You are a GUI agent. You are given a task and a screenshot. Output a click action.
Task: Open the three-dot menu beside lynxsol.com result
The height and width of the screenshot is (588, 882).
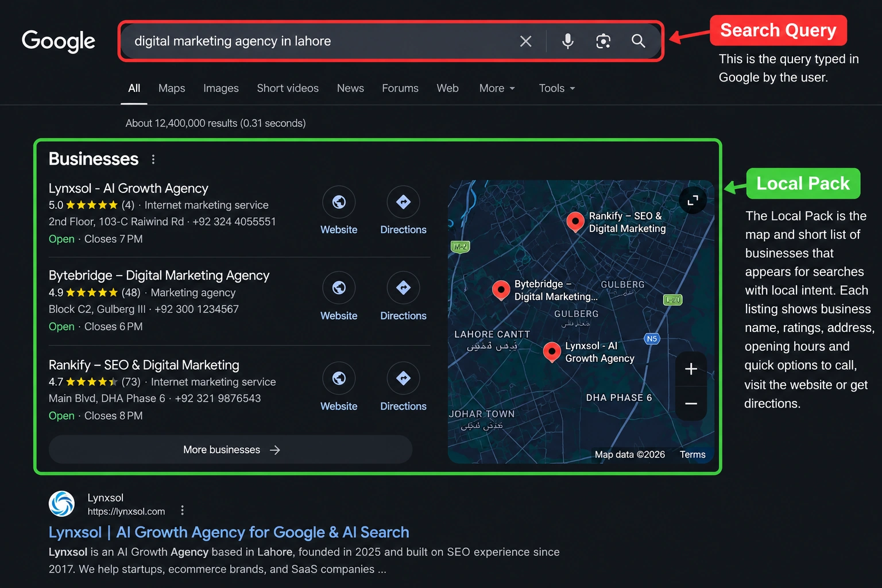click(x=182, y=510)
